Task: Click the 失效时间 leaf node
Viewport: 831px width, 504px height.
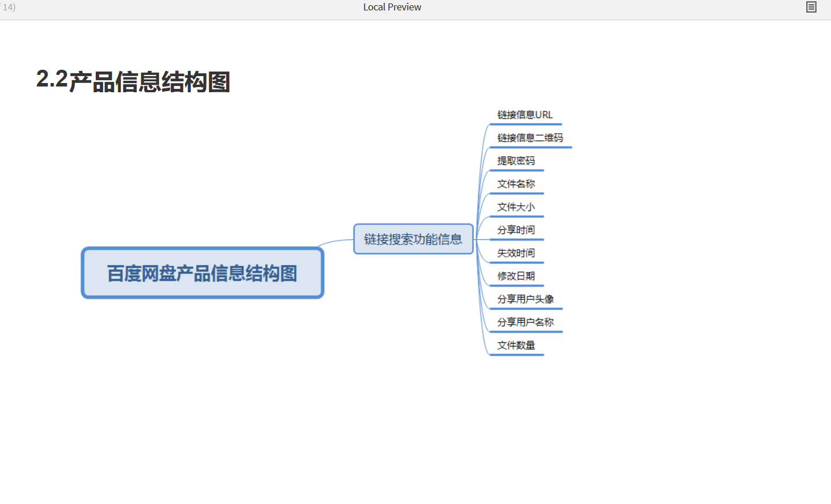Action: point(516,253)
